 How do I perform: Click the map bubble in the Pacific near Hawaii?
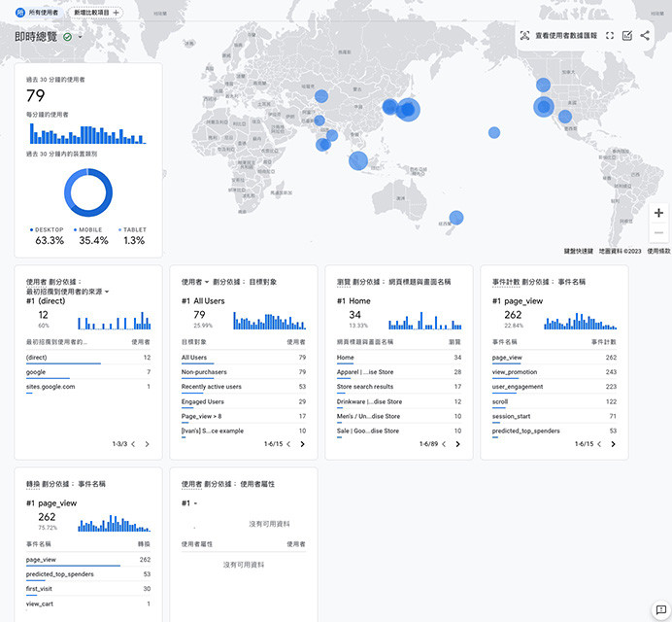(x=494, y=132)
